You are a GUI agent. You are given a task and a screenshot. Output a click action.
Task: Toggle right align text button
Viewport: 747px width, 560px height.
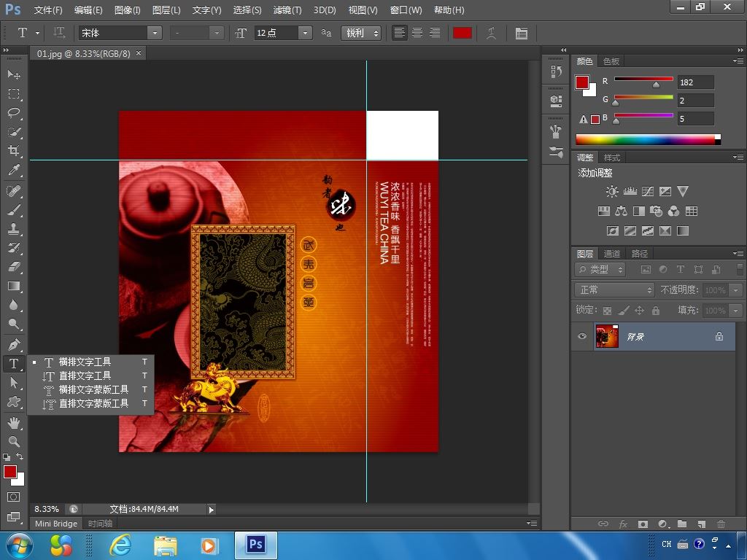(435, 33)
